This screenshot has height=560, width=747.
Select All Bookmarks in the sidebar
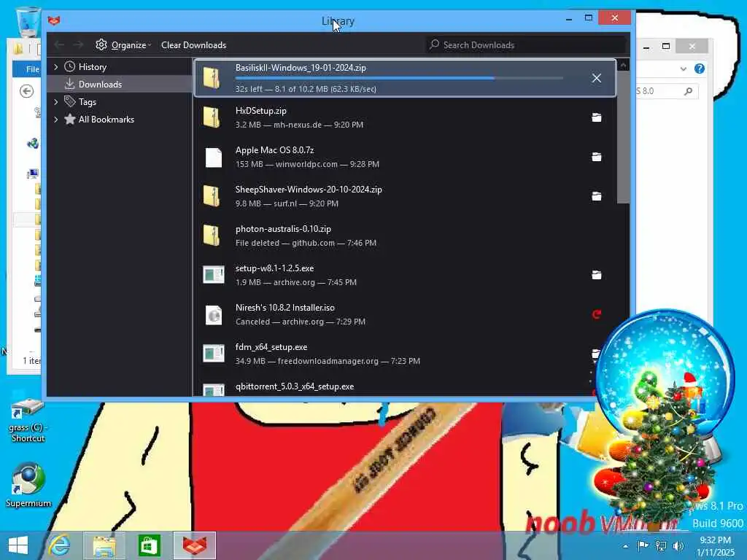point(119,120)
